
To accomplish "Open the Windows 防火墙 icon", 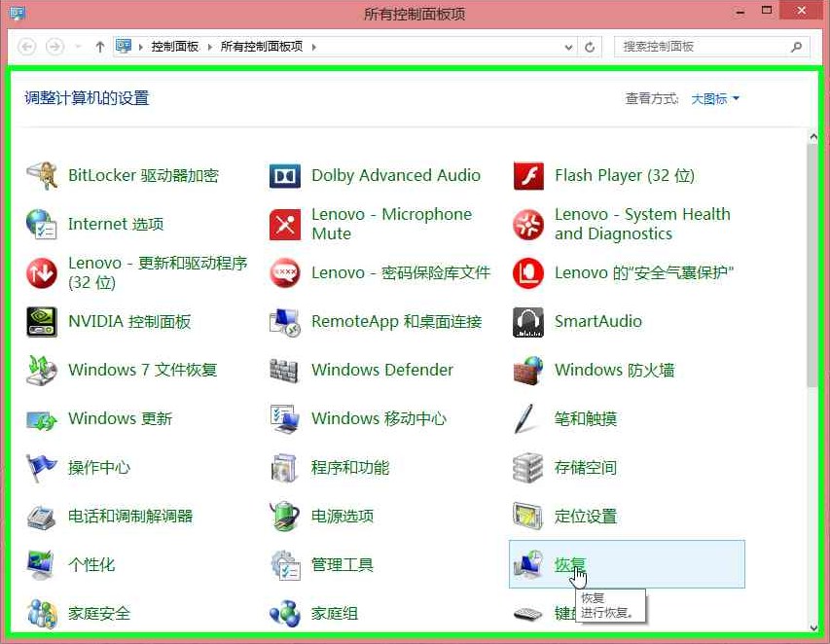I will tap(527, 371).
